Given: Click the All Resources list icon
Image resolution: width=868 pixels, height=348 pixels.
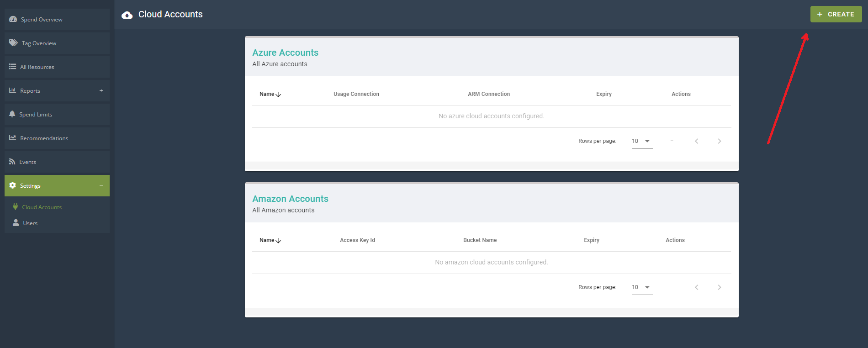Looking at the screenshot, I should click(x=12, y=67).
